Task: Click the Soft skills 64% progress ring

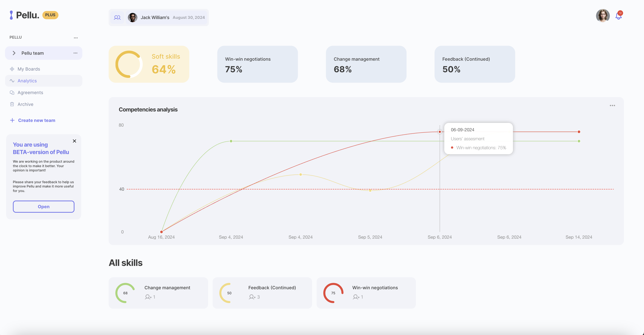Action: 129,64
